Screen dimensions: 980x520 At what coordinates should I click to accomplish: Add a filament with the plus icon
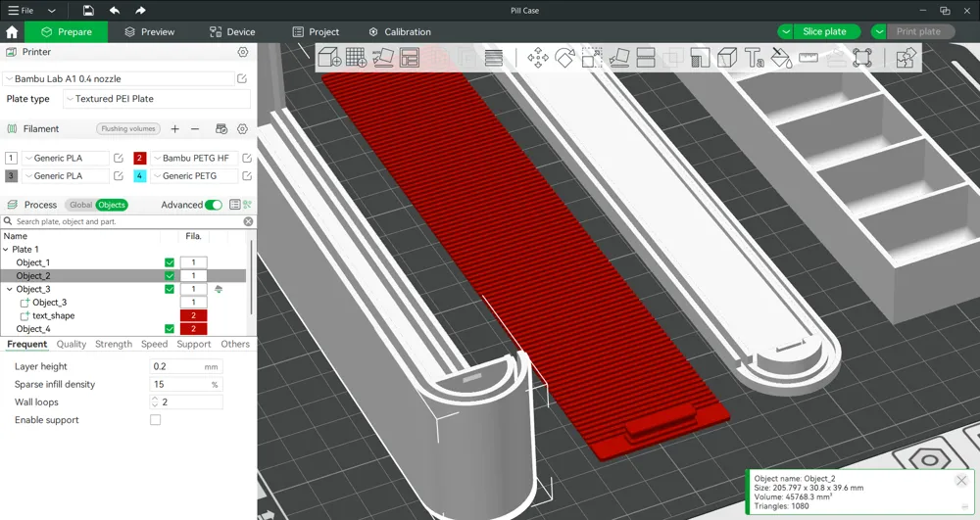tap(175, 128)
